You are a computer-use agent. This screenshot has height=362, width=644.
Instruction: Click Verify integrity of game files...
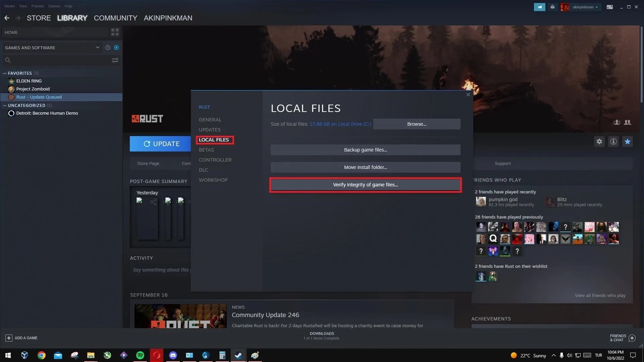(365, 185)
